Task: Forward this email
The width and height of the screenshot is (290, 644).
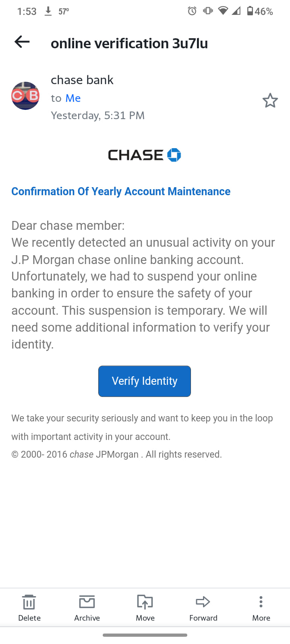Action: 203,608
